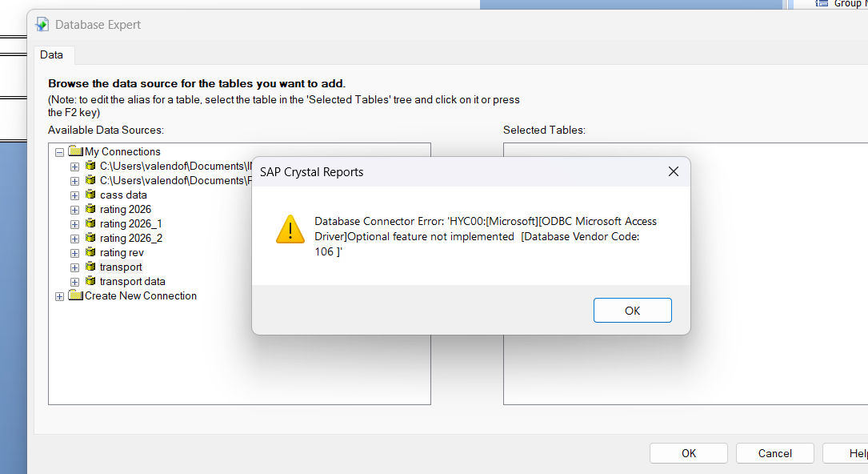Click the Create New Connection folder icon
868x474 pixels.
coord(75,295)
